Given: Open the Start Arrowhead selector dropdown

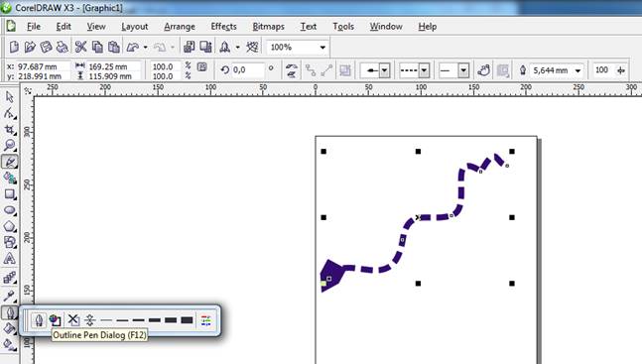Looking at the screenshot, I should click(384, 70).
